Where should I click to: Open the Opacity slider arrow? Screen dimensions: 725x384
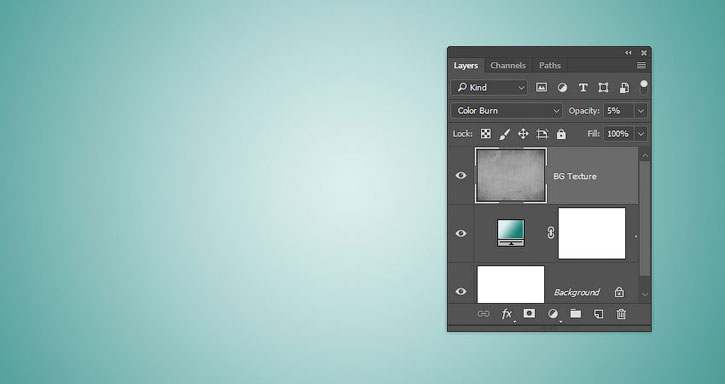pos(641,111)
